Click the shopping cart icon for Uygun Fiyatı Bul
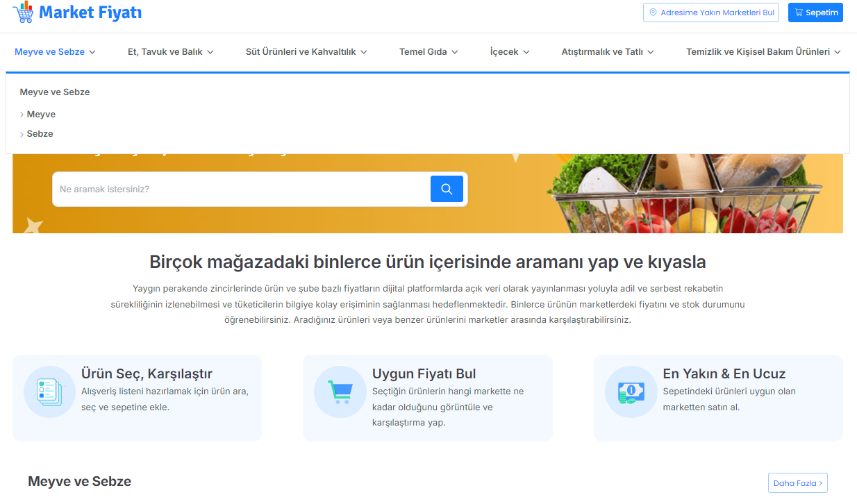857x504 pixels. click(340, 392)
